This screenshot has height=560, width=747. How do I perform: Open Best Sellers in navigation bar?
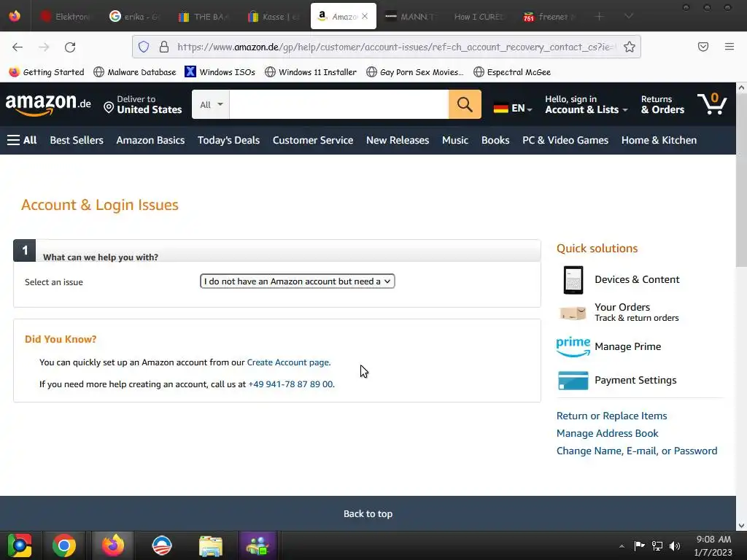click(77, 140)
